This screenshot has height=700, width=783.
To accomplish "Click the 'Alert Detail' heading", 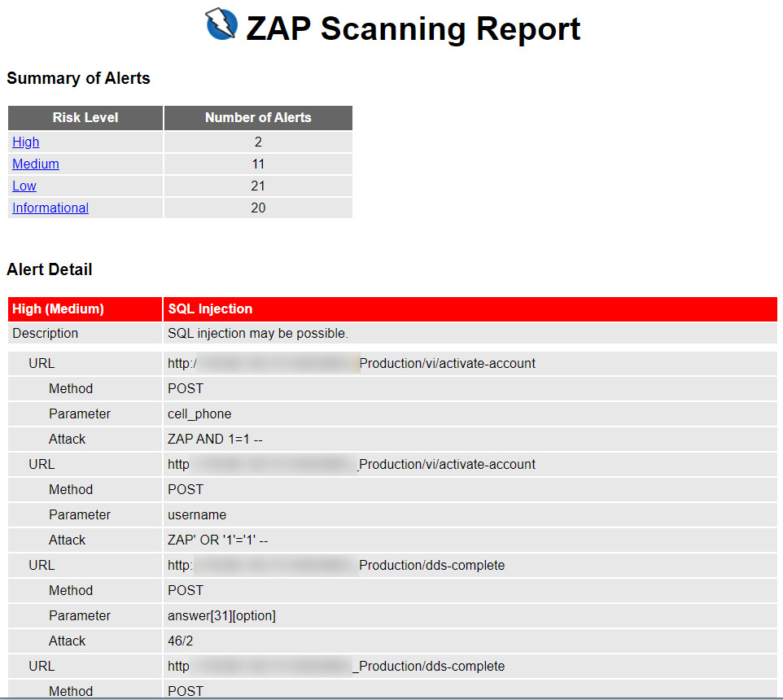I will coord(50,269).
